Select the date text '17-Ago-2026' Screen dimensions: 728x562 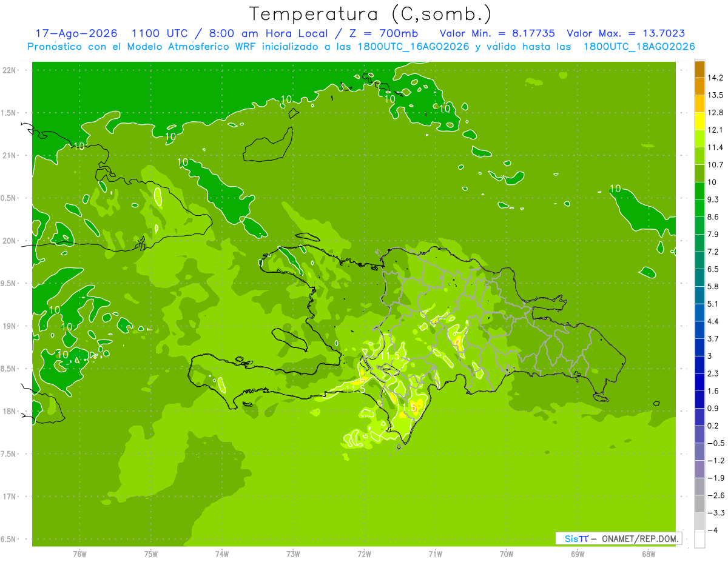pyautogui.click(x=76, y=33)
